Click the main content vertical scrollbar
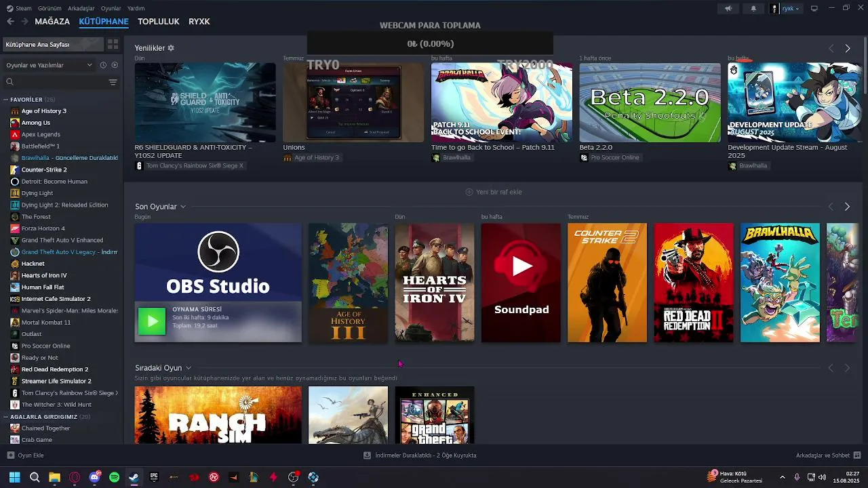Image resolution: width=868 pixels, height=488 pixels. pos(864,64)
